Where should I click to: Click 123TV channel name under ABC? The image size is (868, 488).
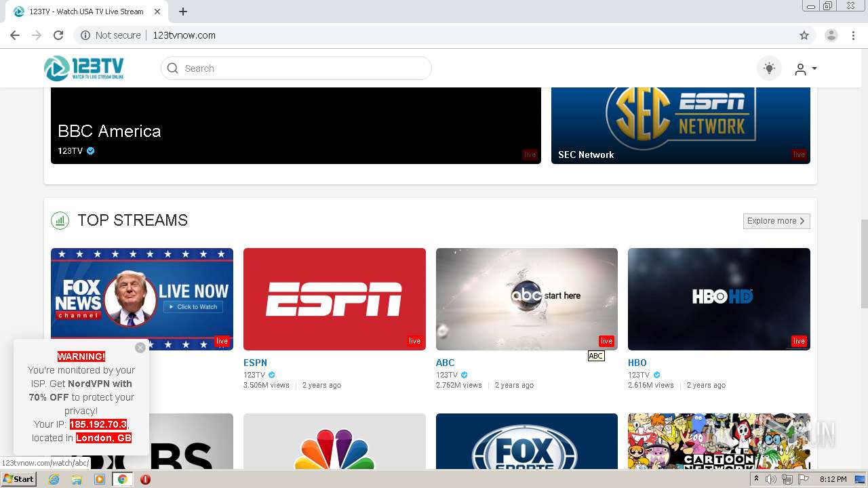click(x=447, y=375)
